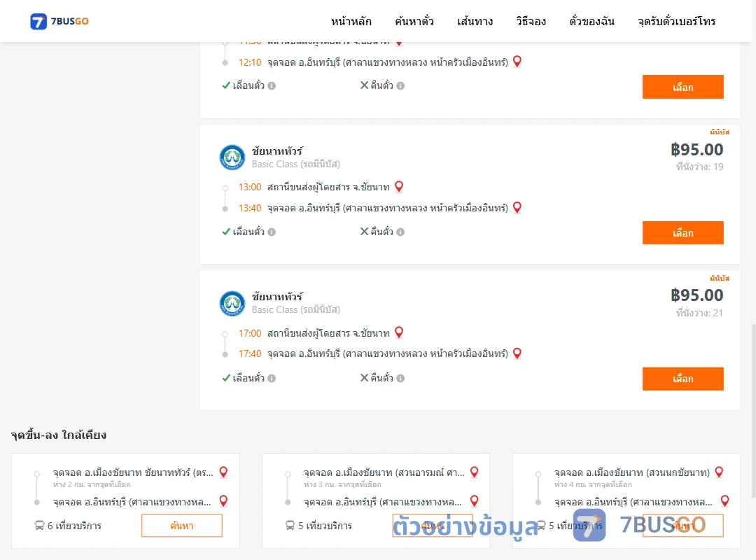This screenshot has width=756, height=560.
Task: Click จุดขึ้น-ลง ใกล้เคียง heading
Action: pyautogui.click(x=59, y=435)
